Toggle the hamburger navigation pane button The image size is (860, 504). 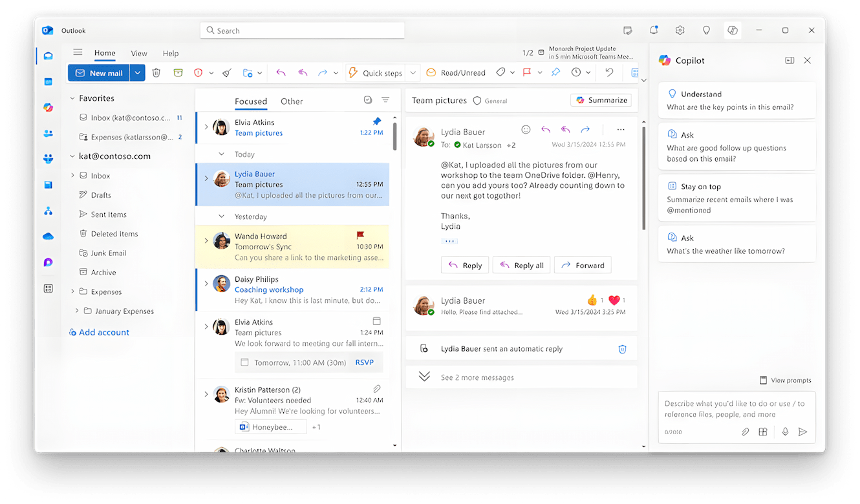[x=78, y=53]
